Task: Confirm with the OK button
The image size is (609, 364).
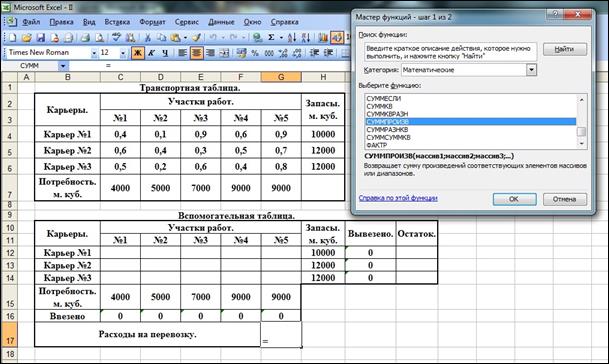Action: [514, 199]
